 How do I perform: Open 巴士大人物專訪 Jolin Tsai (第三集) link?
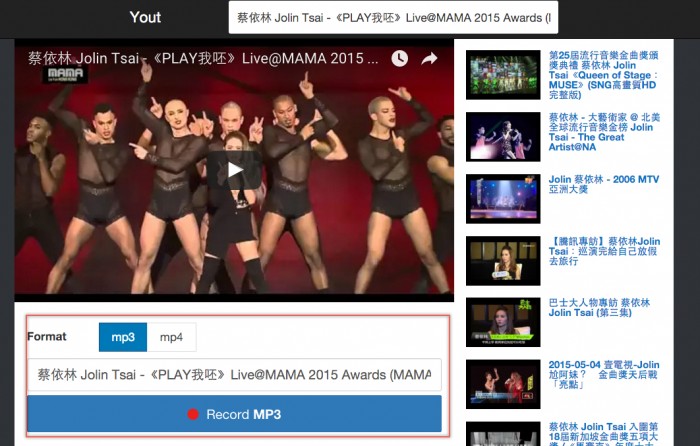[599, 308]
